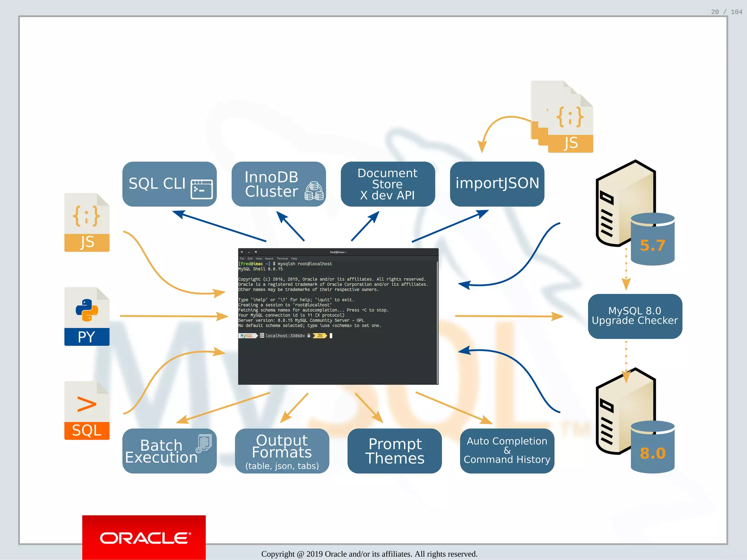Screen dimensions: 747x560
Task: Click the MySQL 8.0 Upgrade Checker box
Action: click(x=635, y=316)
